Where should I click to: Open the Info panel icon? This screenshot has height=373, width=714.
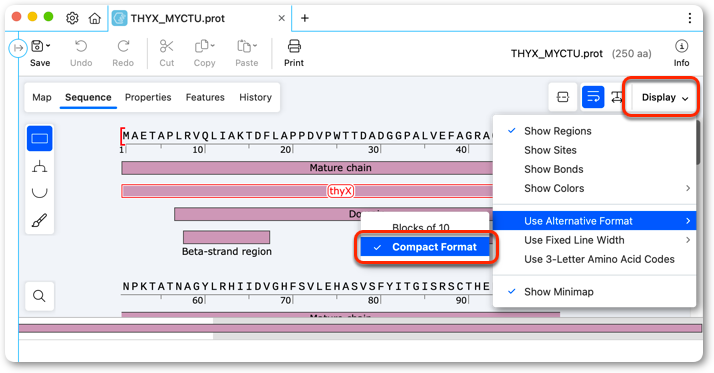[681, 46]
